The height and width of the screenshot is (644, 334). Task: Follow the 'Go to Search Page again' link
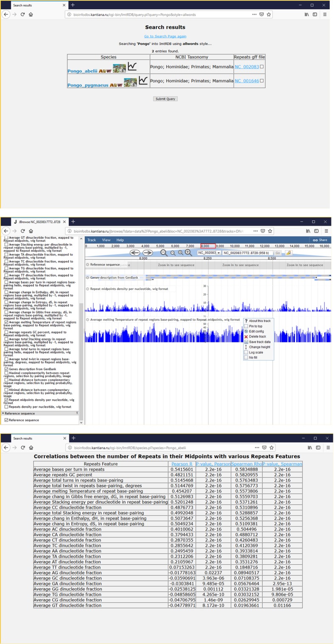click(165, 36)
